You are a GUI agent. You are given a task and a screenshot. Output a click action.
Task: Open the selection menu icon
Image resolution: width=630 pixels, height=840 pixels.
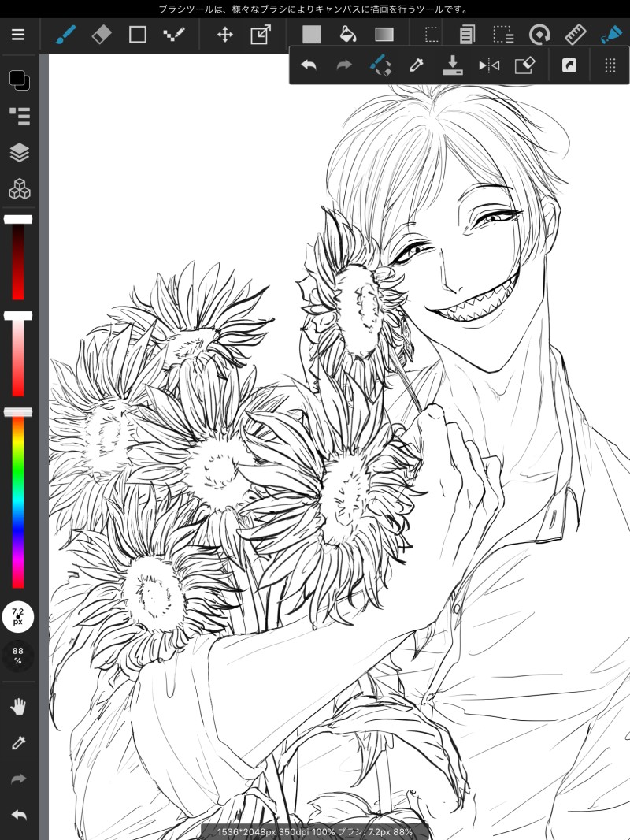click(x=503, y=35)
